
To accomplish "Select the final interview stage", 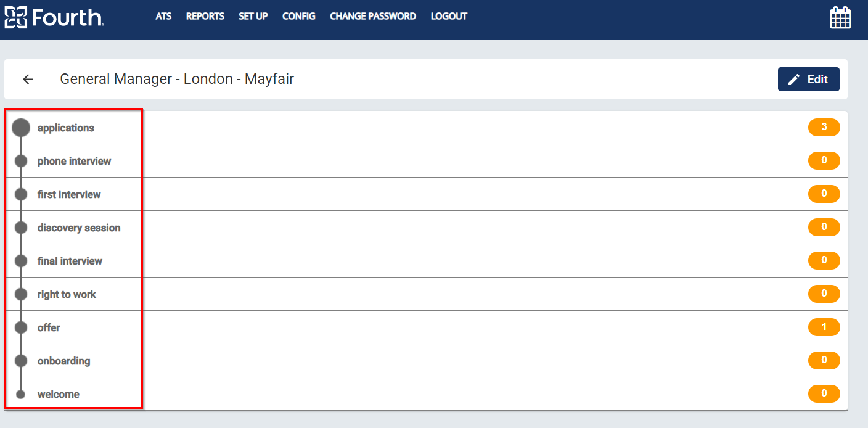I will [x=70, y=261].
